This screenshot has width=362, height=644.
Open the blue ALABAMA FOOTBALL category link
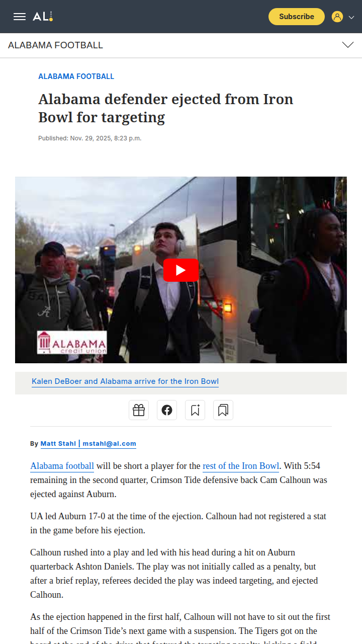pos(76,76)
